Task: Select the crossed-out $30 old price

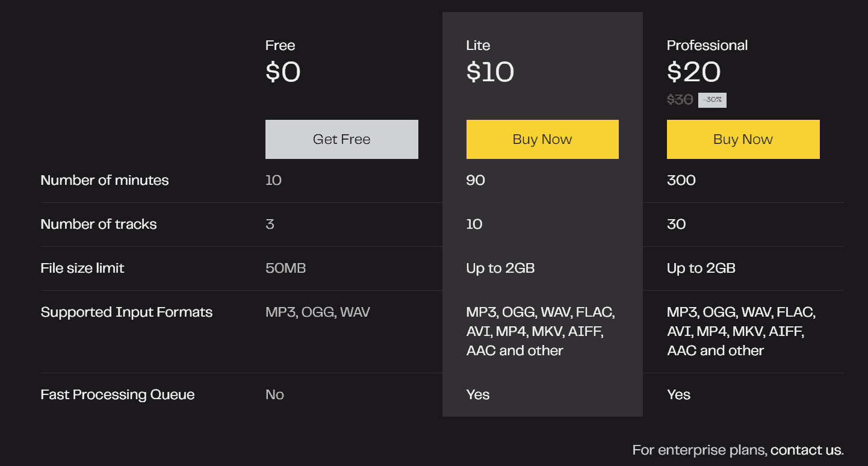Action: coord(680,100)
